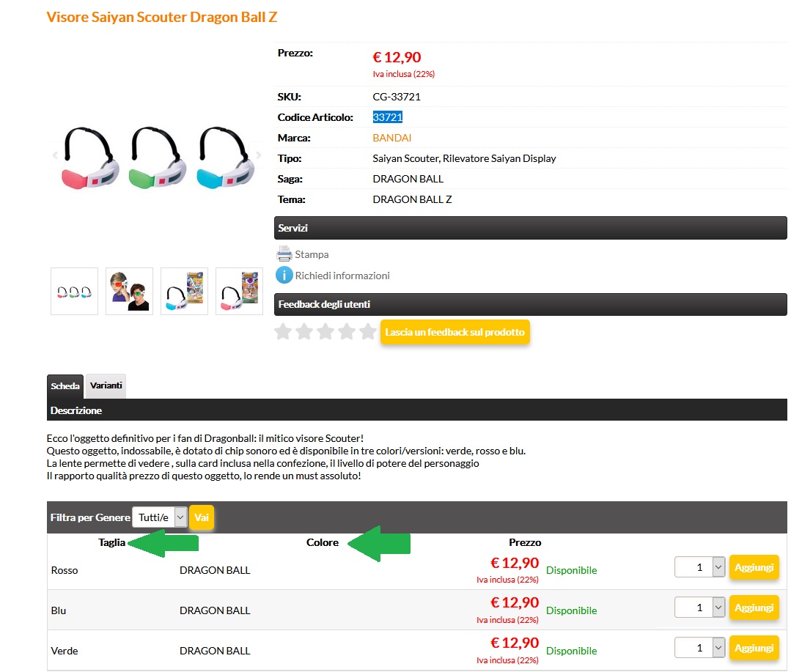The height and width of the screenshot is (672, 791).
Task: Open the Richiedi informazioni link
Action: click(x=342, y=276)
